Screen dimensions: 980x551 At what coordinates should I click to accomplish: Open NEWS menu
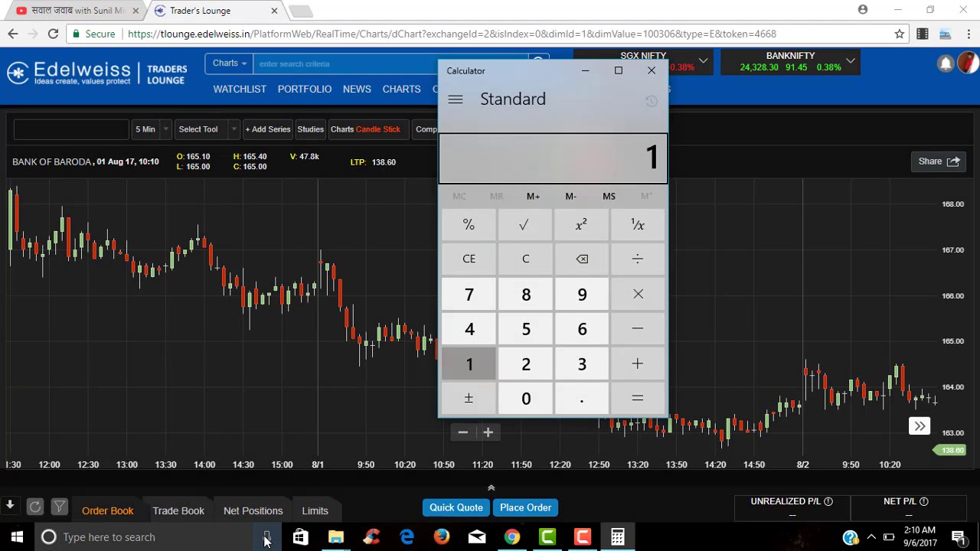(357, 89)
